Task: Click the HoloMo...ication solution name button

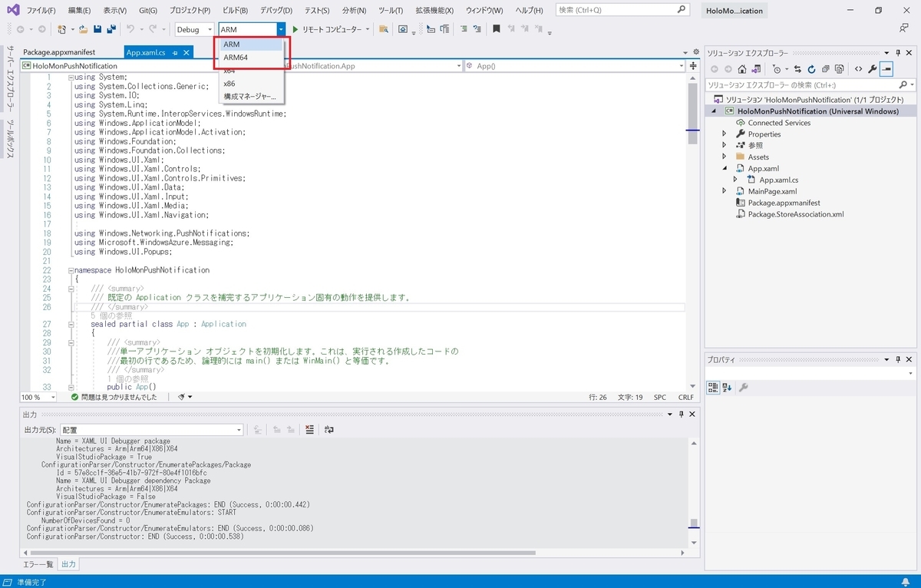Action: (x=735, y=11)
